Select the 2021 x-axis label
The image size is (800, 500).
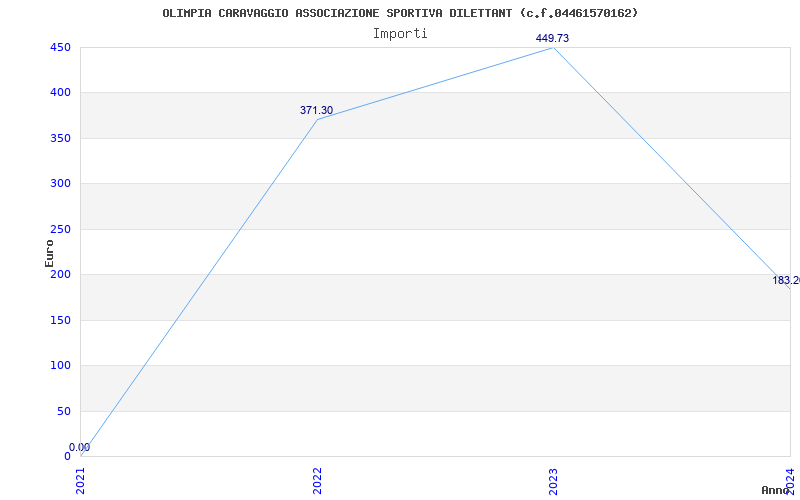[80, 481]
